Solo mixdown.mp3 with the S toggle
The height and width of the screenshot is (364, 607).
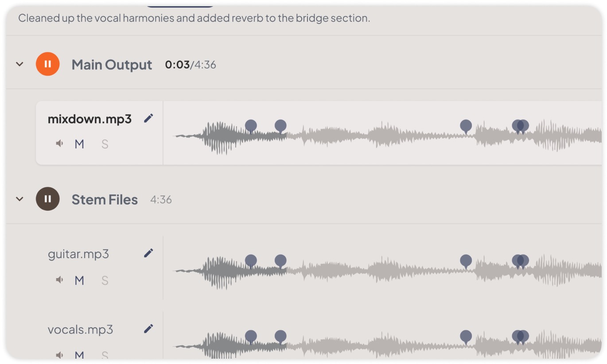105,144
